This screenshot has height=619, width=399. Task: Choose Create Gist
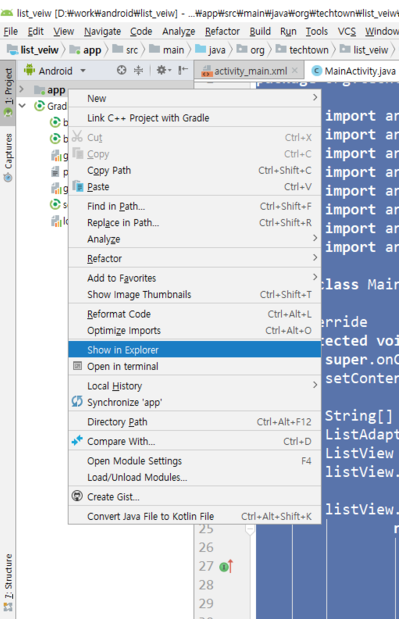click(x=194, y=497)
